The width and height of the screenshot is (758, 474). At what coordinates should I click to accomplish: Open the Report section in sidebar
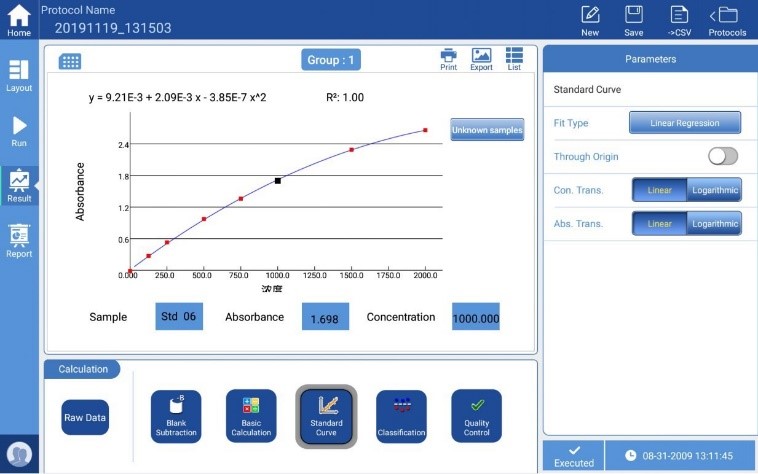coord(19,241)
